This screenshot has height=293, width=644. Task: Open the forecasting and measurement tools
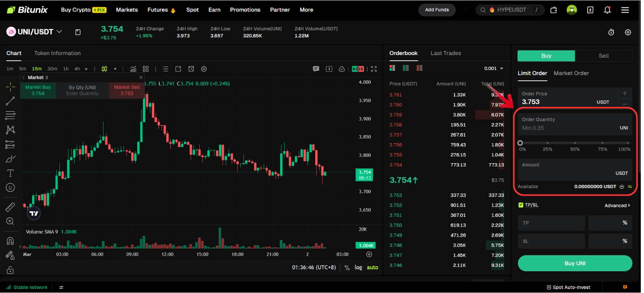pos(10,144)
